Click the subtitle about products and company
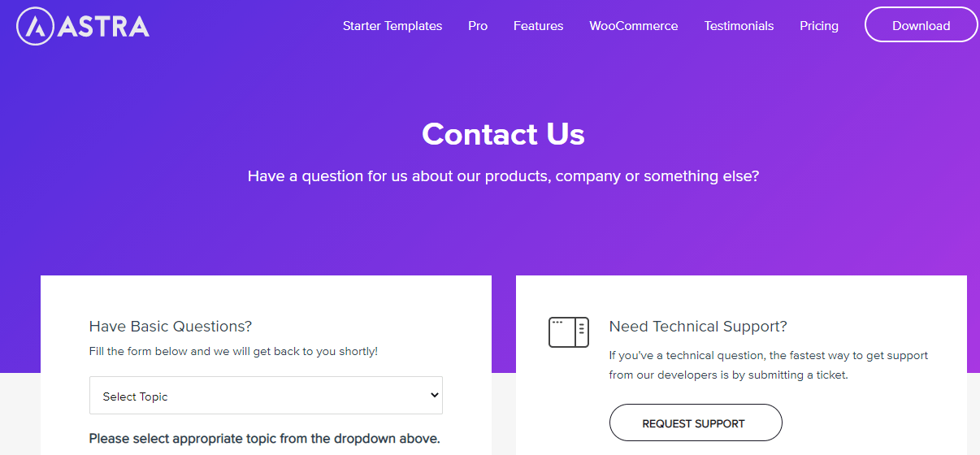This screenshot has width=980, height=455. [503, 175]
